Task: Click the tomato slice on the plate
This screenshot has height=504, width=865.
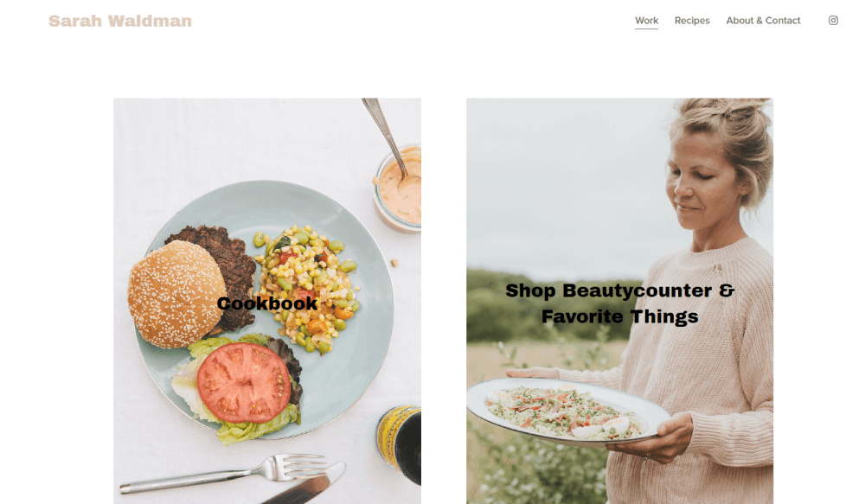Action: 244,383
